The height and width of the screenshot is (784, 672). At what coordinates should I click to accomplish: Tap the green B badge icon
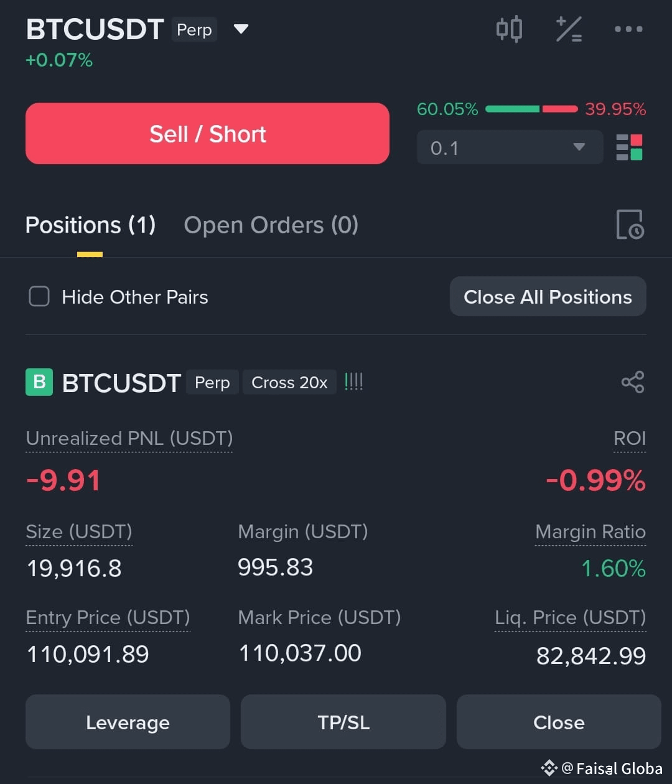pos(39,382)
